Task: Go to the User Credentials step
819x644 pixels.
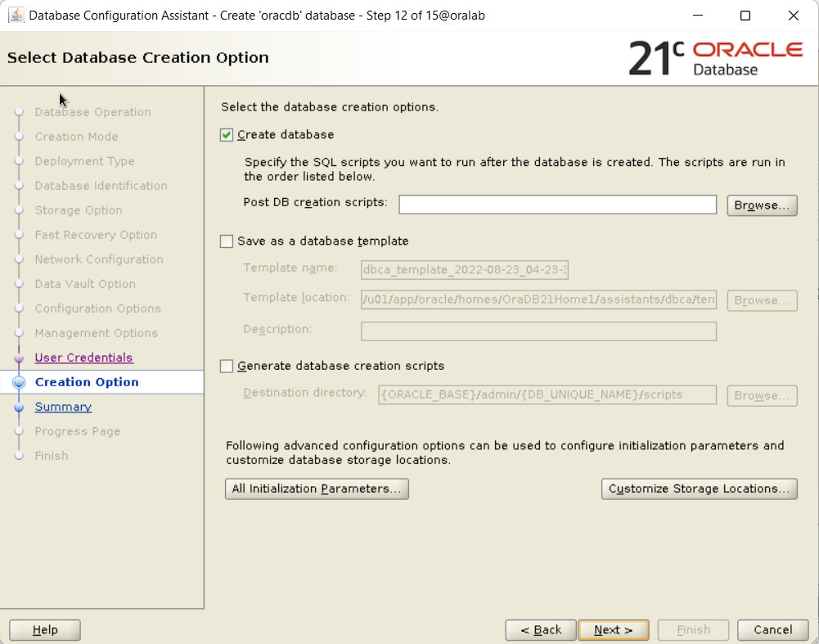Action: coord(83,358)
